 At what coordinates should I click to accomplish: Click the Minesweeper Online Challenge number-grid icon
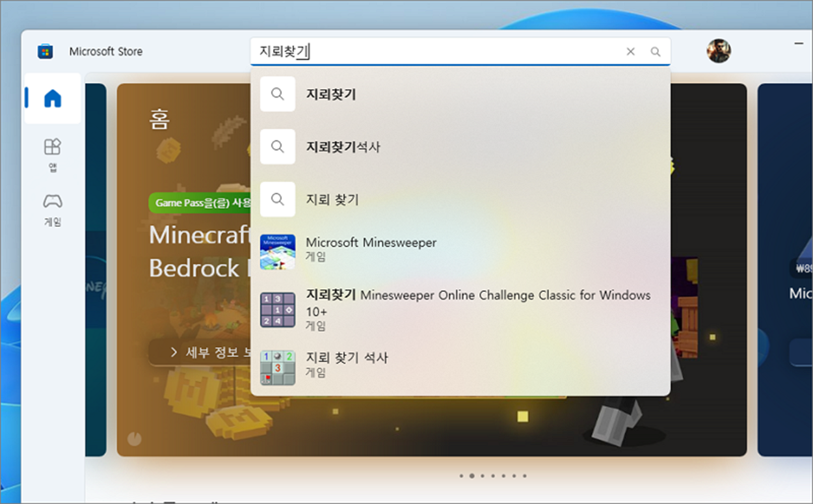(278, 310)
